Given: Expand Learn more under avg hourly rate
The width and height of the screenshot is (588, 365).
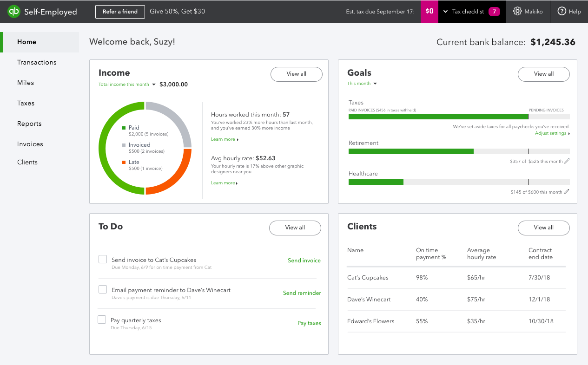Looking at the screenshot, I should [225, 183].
